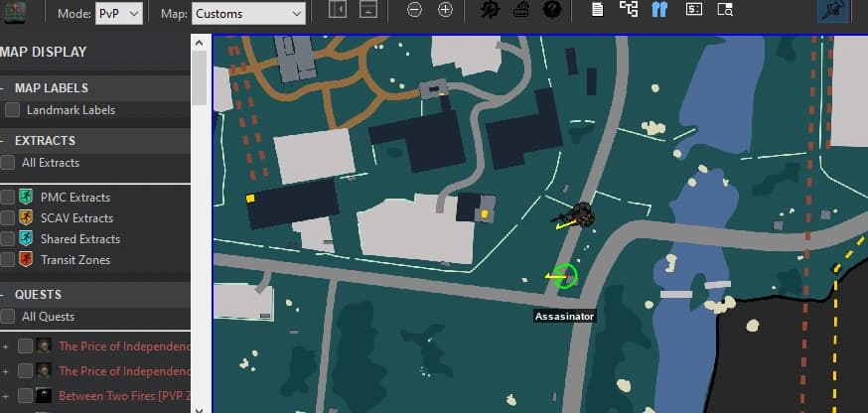Image resolution: width=868 pixels, height=413 pixels.
Task: Click the blue players icon
Action: point(659,9)
